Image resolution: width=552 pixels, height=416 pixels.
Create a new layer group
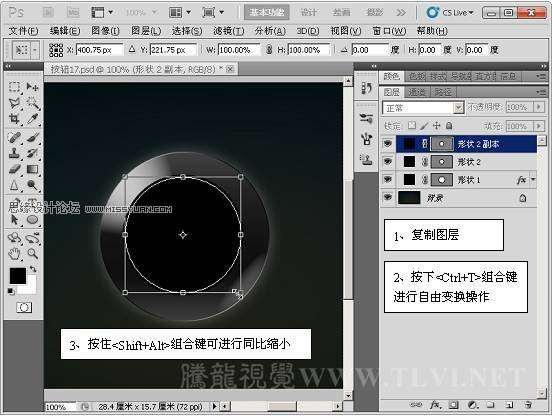(x=491, y=405)
